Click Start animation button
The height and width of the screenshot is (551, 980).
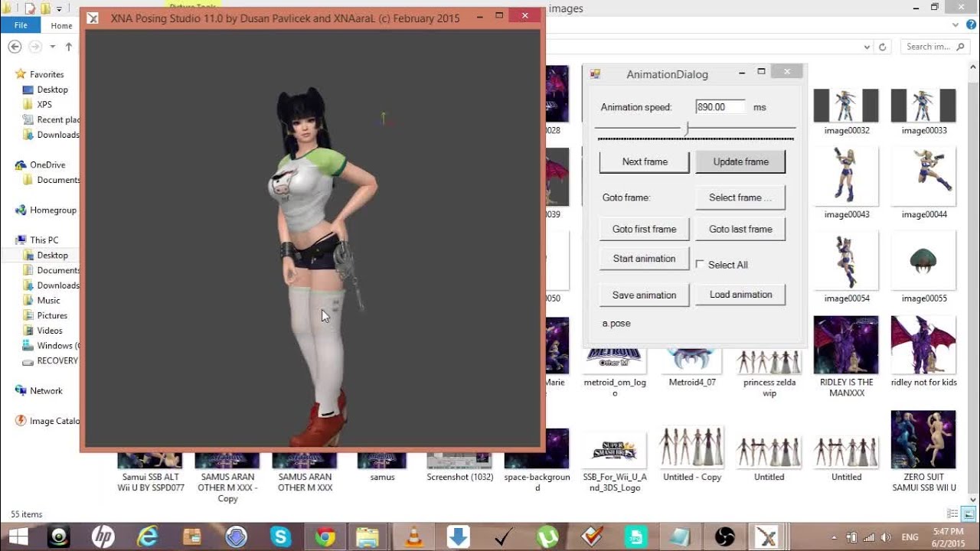pos(645,259)
